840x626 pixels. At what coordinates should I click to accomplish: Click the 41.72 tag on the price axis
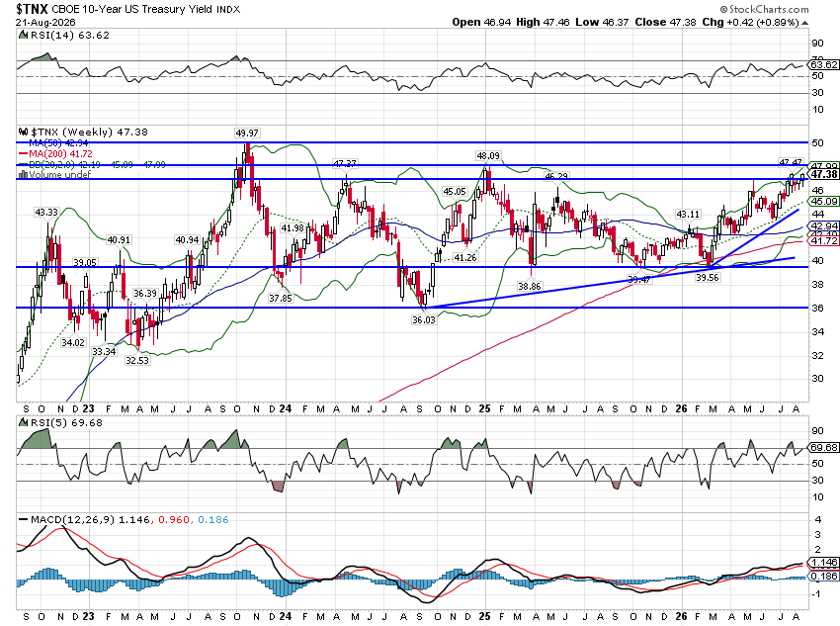tap(824, 241)
